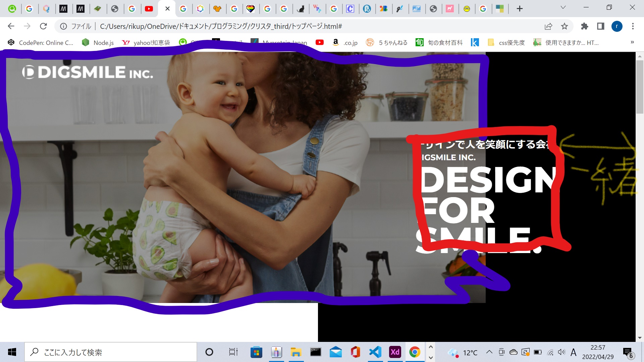Expand the hidden bookmarks chevron

(x=632, y=42)
